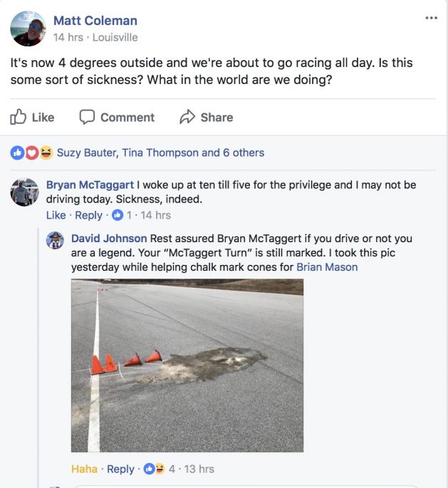Click the thumbs-up Like icon on post

point(19,117)
